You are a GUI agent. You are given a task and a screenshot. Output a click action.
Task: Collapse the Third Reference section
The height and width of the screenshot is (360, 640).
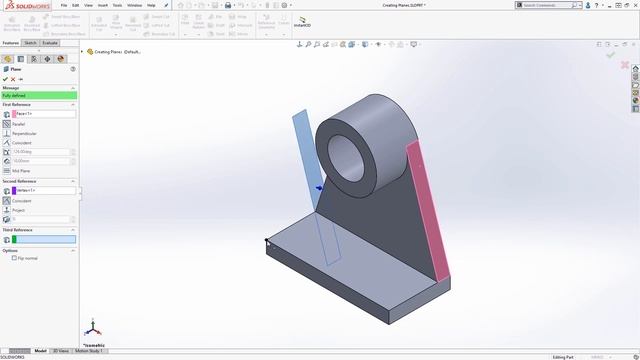tap(73, 230)
